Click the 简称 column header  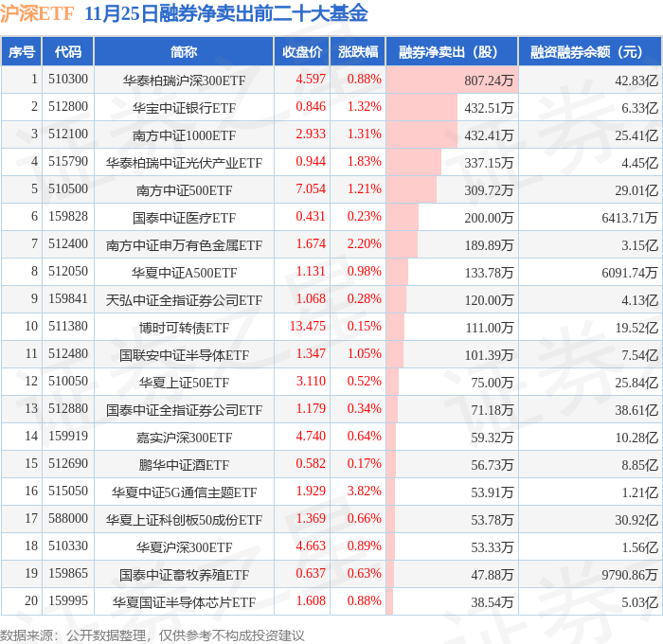click(x=184, y=51)
